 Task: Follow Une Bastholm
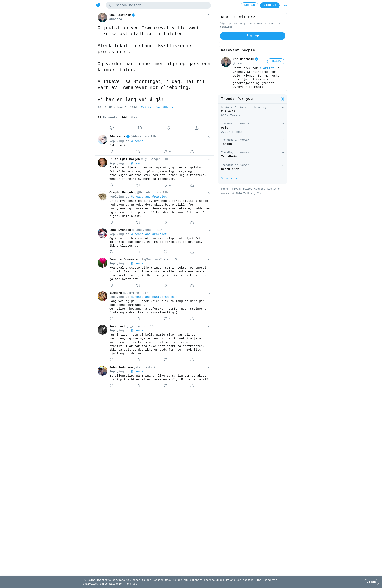[x=276, y=61]
